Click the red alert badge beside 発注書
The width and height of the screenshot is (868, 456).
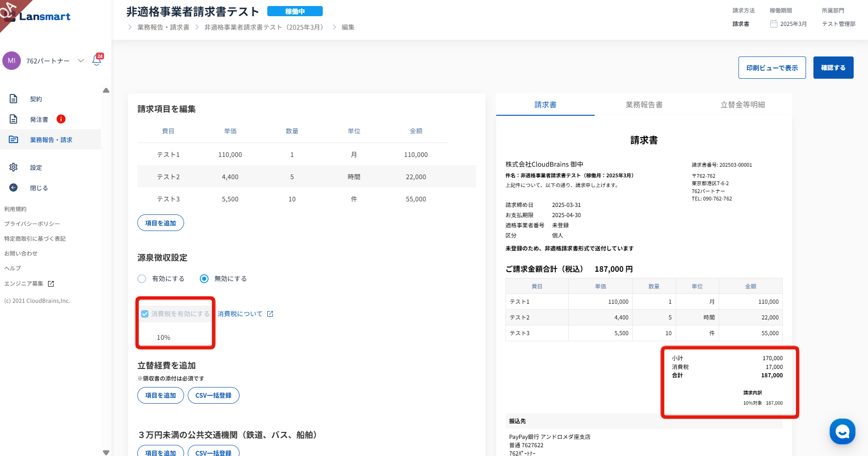(61, 119)
